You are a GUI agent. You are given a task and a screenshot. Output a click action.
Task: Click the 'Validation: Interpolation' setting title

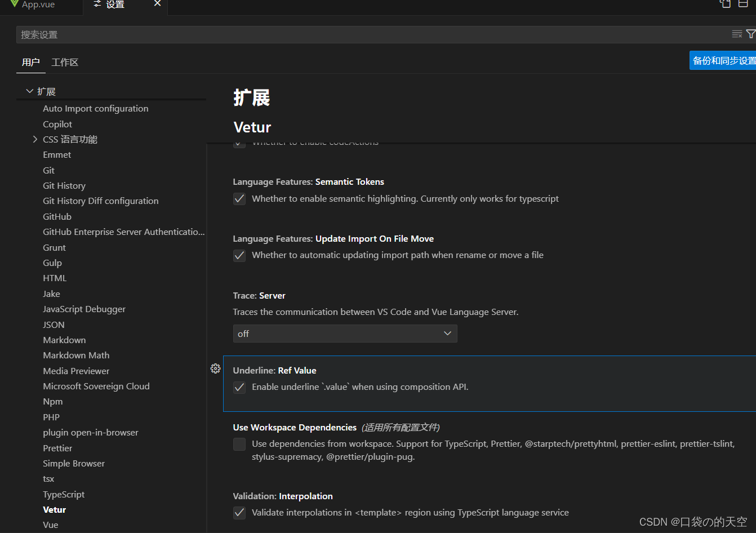283,496
